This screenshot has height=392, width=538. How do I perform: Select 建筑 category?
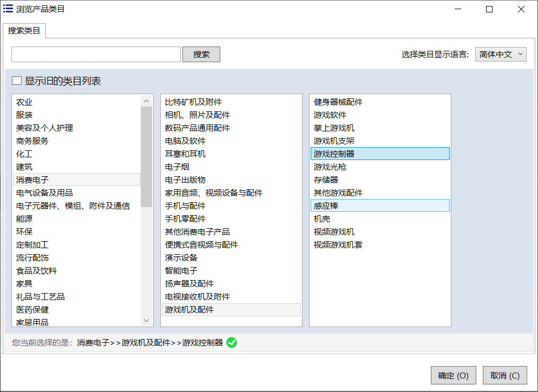pos(76,167)
